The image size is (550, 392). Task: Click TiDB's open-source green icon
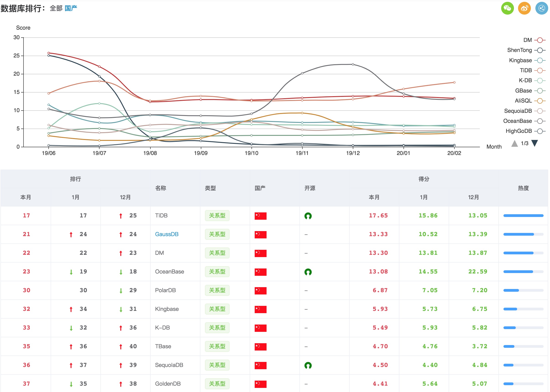[x=308, y=216]
